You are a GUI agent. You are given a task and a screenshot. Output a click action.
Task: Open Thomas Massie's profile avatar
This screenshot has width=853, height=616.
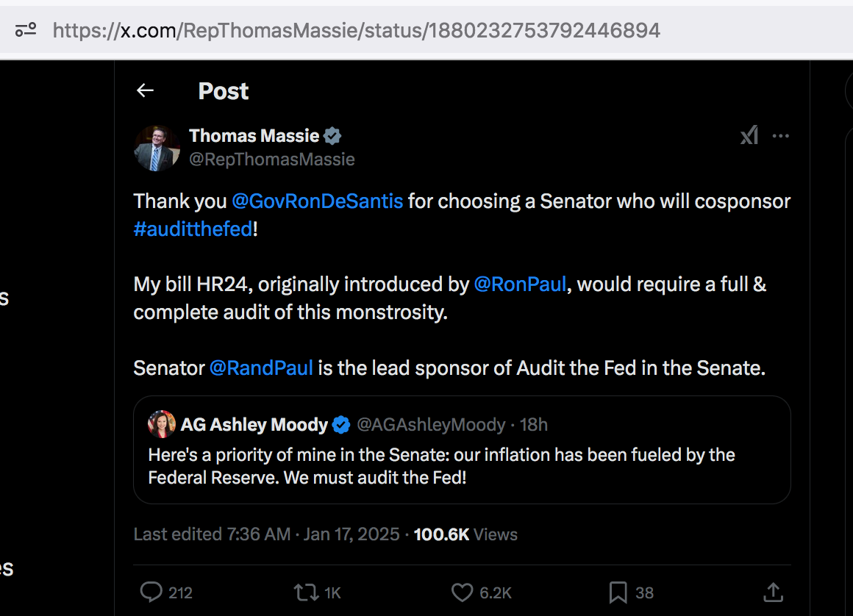coord(157,147)
